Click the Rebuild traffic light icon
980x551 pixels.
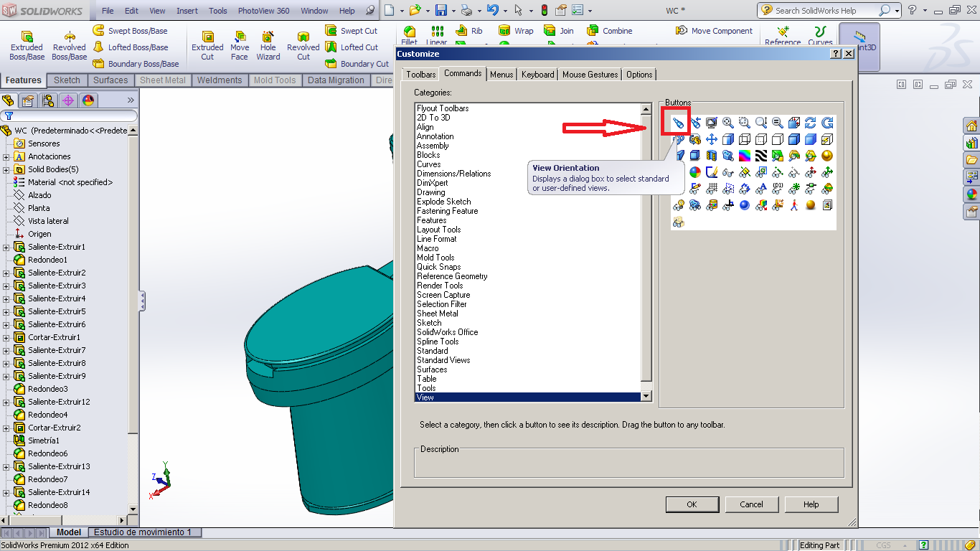tap(544, 10)
